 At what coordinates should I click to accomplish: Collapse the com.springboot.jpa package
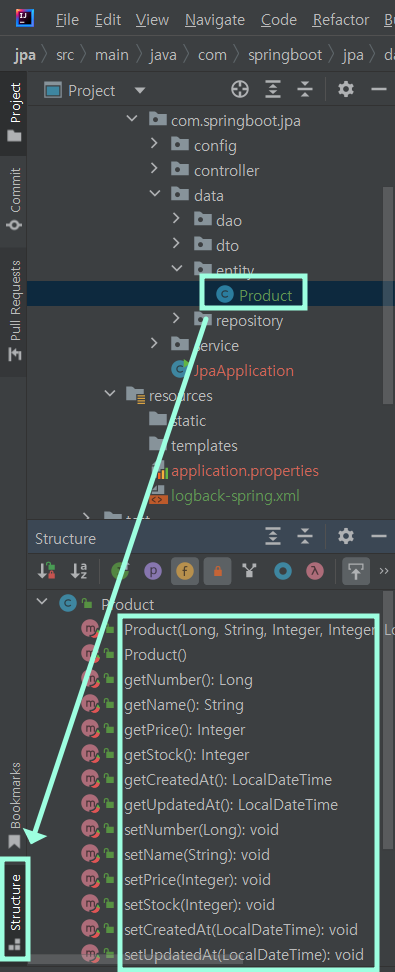[131, 118]
